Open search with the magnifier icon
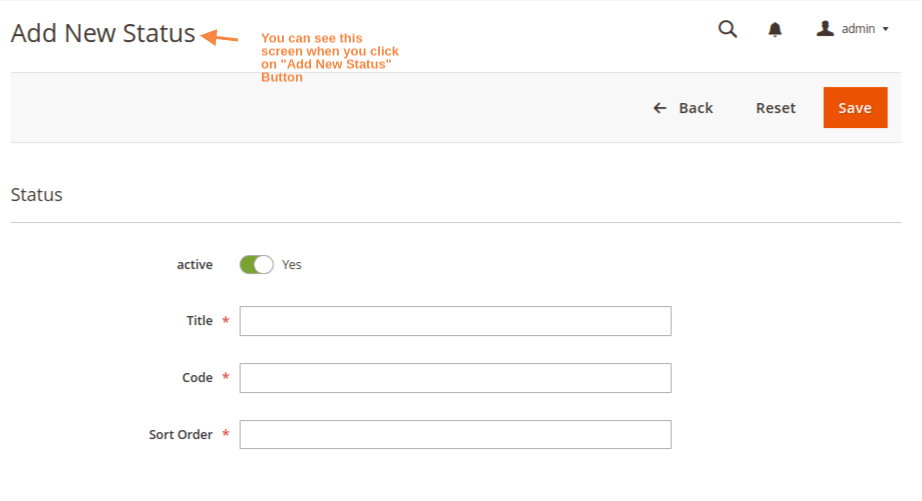Screen dimensions: 922x501 pyautogui.click(x=728, y=30)
